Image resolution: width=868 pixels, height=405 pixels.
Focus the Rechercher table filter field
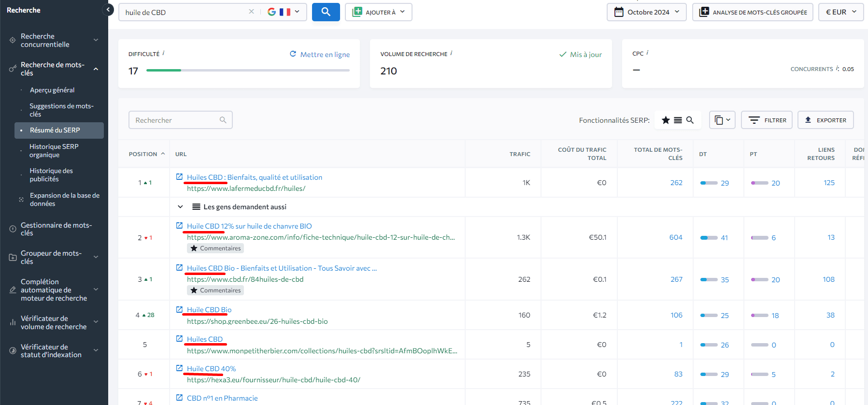coord(181,120)
